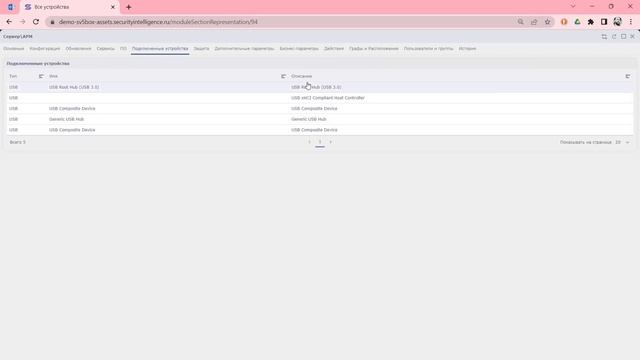Go forward in browser history

[22, 22]
